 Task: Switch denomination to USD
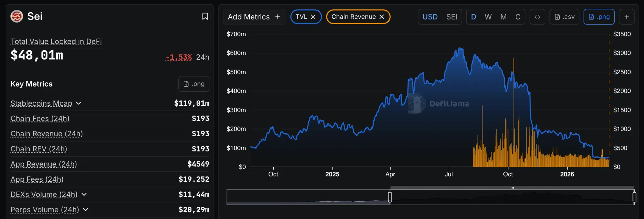[430, 17]
